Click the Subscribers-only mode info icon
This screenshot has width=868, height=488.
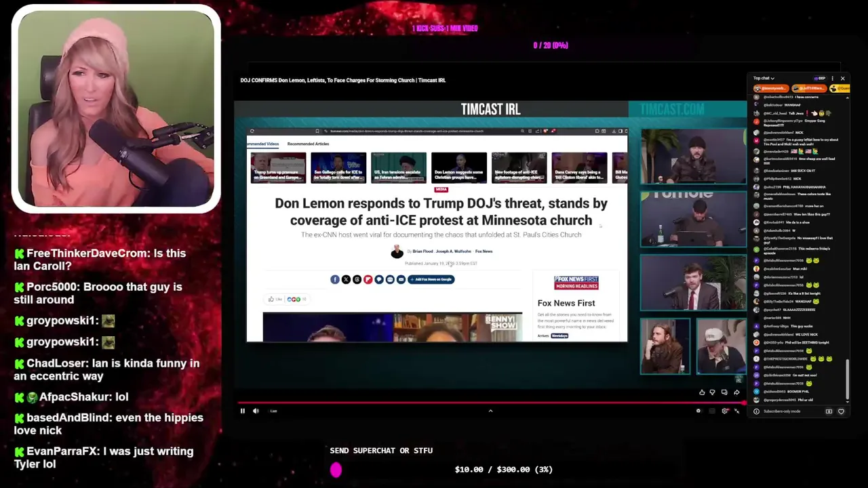(x=757, y=411)
